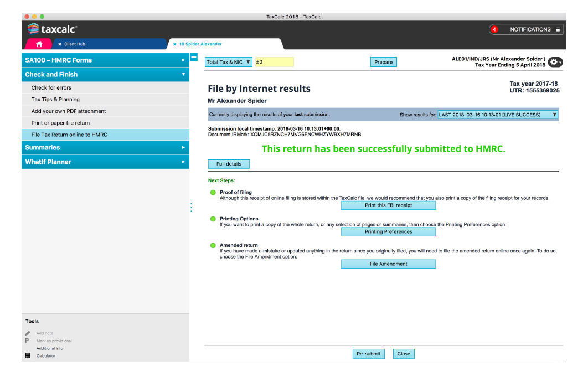Click the taxcalc logo

tap(52, 29)
